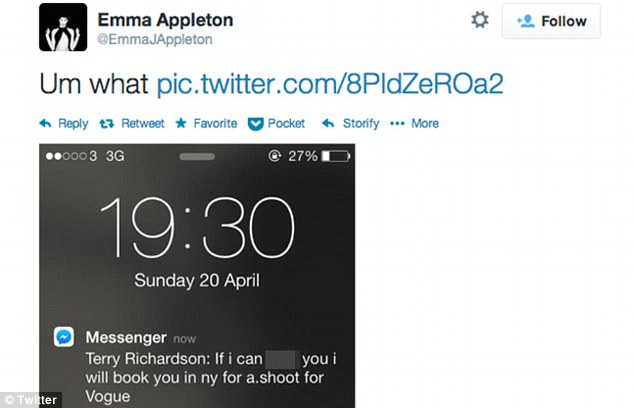This screenshot has height=408, width=634.
Task: Click the Sunday 20 April date text
Action: 196,279
